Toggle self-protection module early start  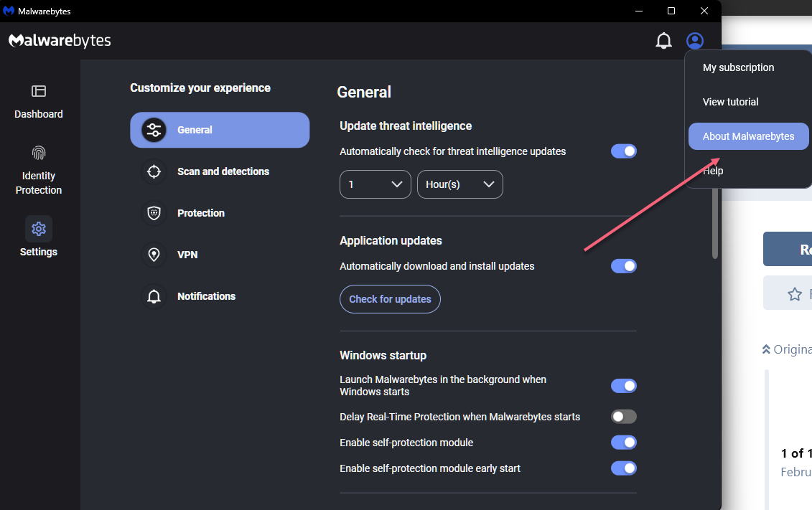[623, 468]
